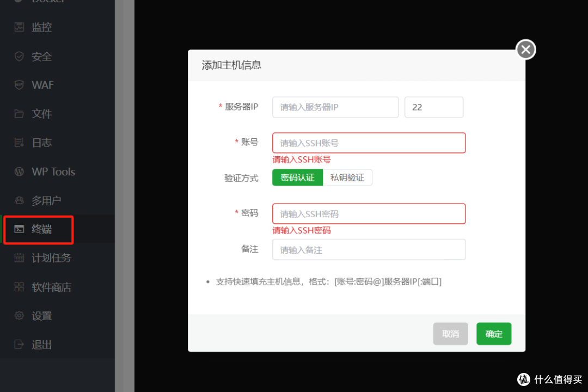Click 退出 to log out
The height and width of the screenshot is (392, 588).
pos(57,344)
